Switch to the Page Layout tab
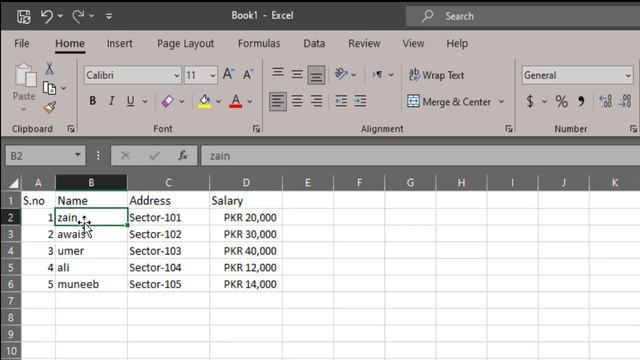The image size is (640, 360). coord(186,43)
